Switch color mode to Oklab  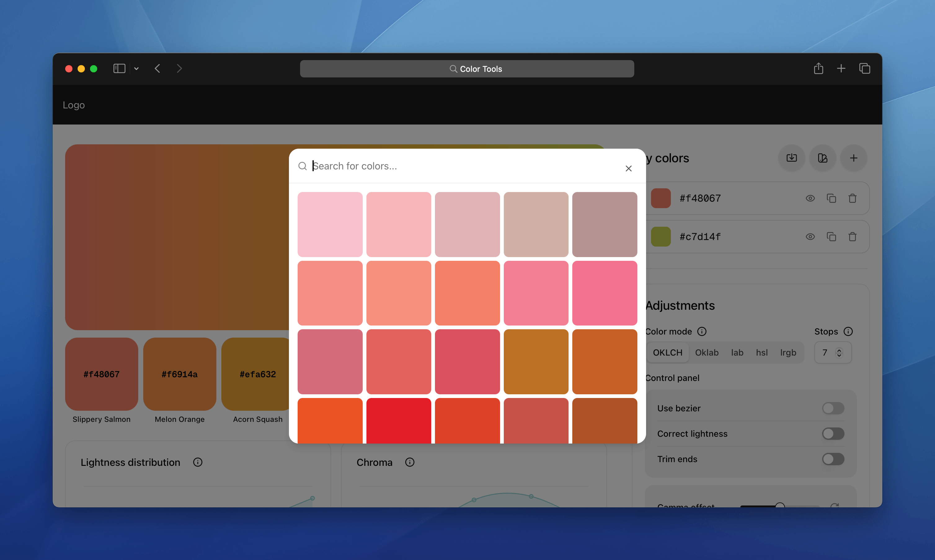pyautogui.click(x=707, y=352)
